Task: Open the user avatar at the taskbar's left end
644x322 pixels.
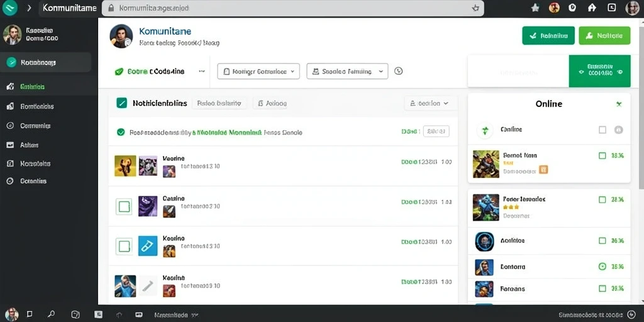Action: tap(11, 314)
